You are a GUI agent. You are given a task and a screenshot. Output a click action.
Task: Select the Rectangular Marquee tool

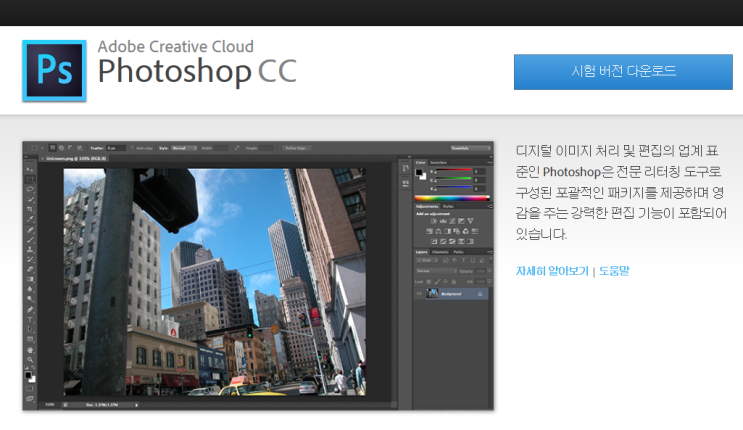(x=30, y=179)
